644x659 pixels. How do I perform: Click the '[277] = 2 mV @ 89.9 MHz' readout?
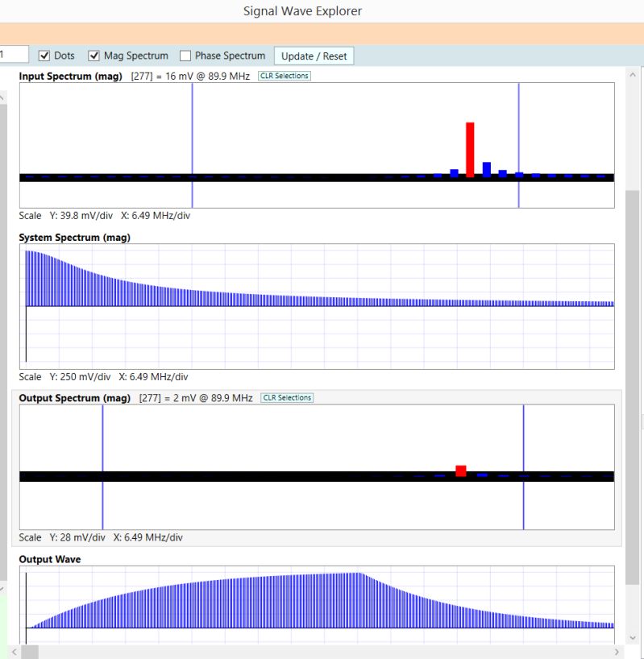pos(196,398)
